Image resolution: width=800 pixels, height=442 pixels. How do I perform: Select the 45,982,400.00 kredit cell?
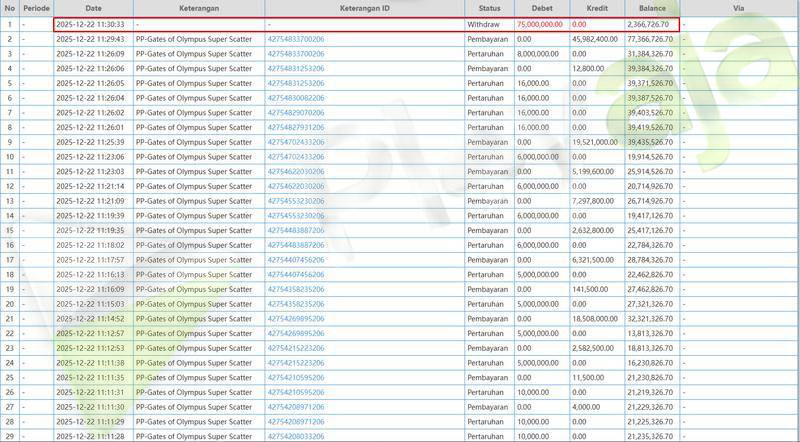click(x=596, y=38)
